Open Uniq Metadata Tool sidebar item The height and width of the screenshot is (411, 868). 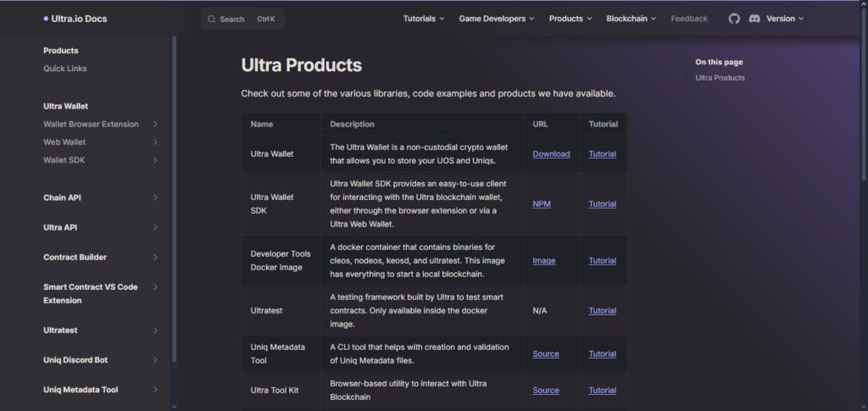click(81, 390)
